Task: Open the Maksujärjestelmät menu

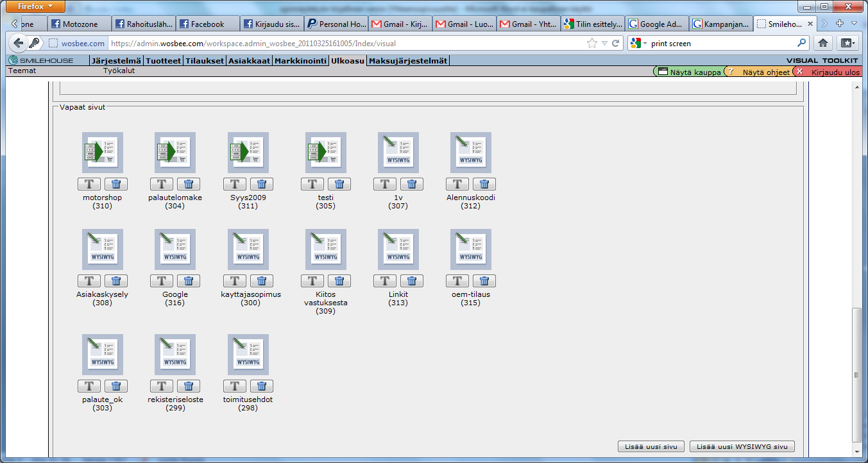Action: click(x=408, y=61)
